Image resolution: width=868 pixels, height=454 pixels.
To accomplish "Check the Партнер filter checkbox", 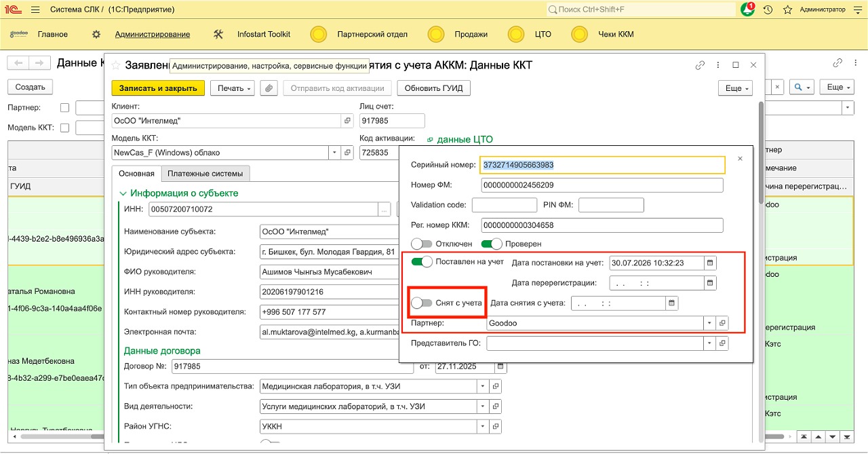I will click(65, 107).
